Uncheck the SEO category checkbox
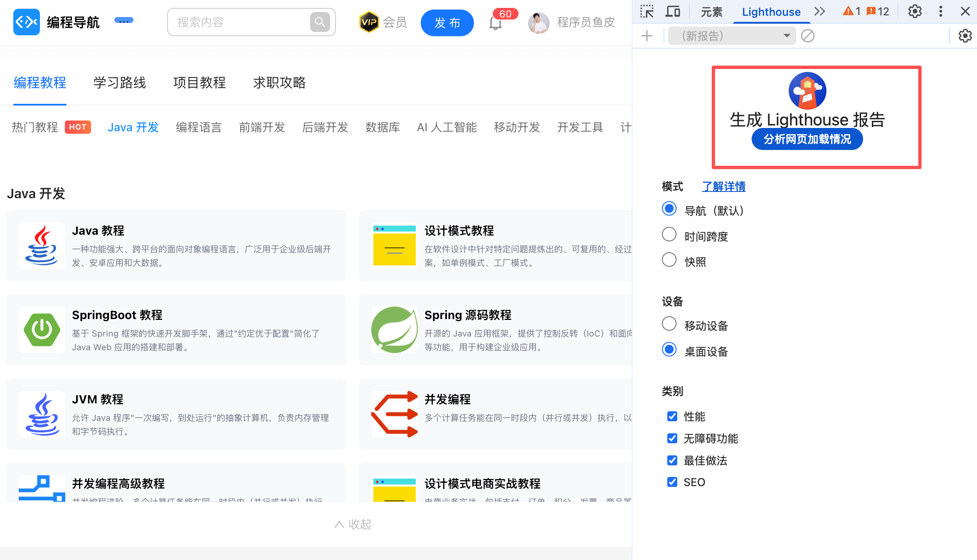Image resolution: width=977 pixels, height=560 pixels. [x=672, y=482]
